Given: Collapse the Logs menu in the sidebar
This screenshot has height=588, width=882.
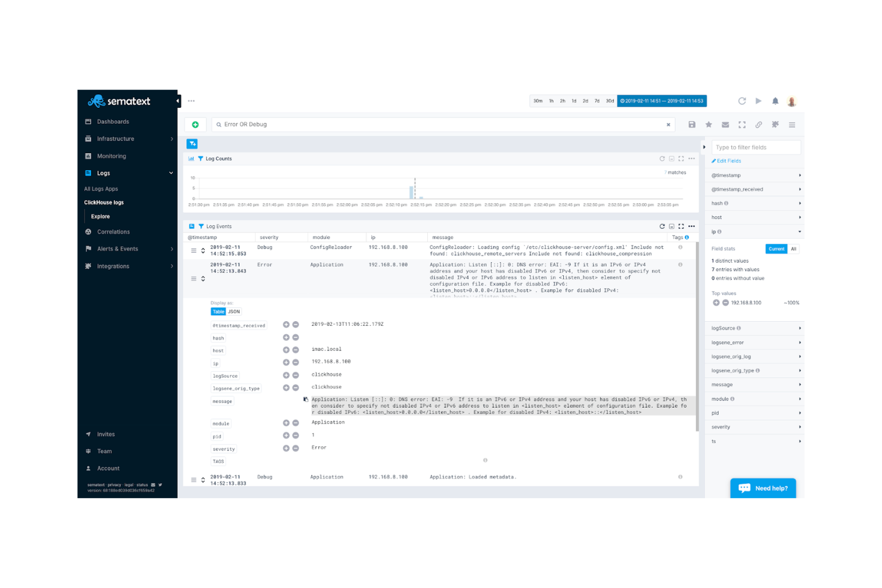Looking at the screenshot, I should (x=171, y=173).
